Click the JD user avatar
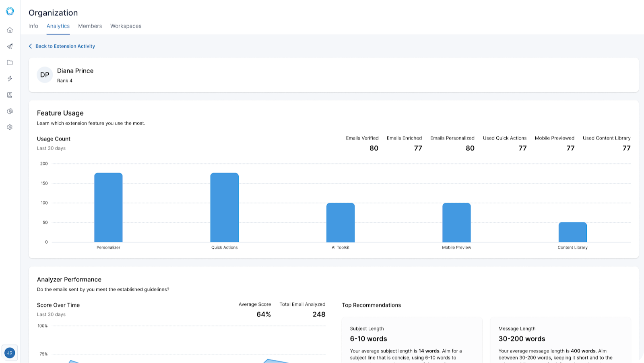644x363 pixels. tap(10, 353)
